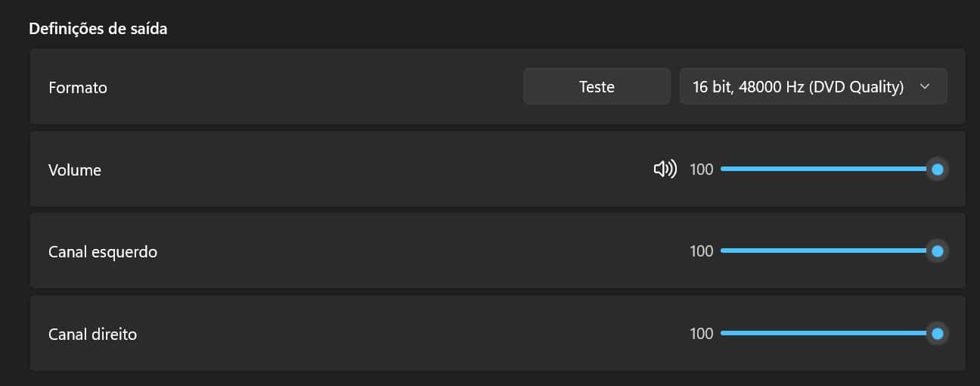Click the middle of the Volume slider track

[828, 169]
